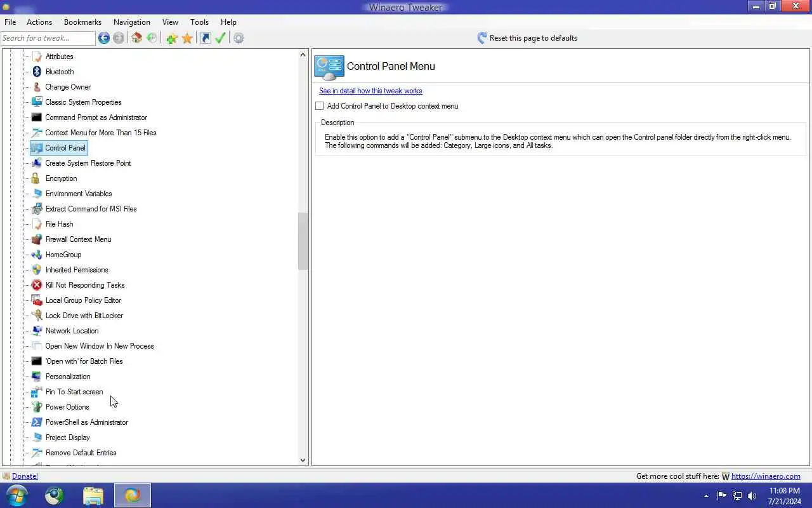Click the grayed forward navigation button
This screenshot has width=812, height=508.
click(x=119, y=38)
